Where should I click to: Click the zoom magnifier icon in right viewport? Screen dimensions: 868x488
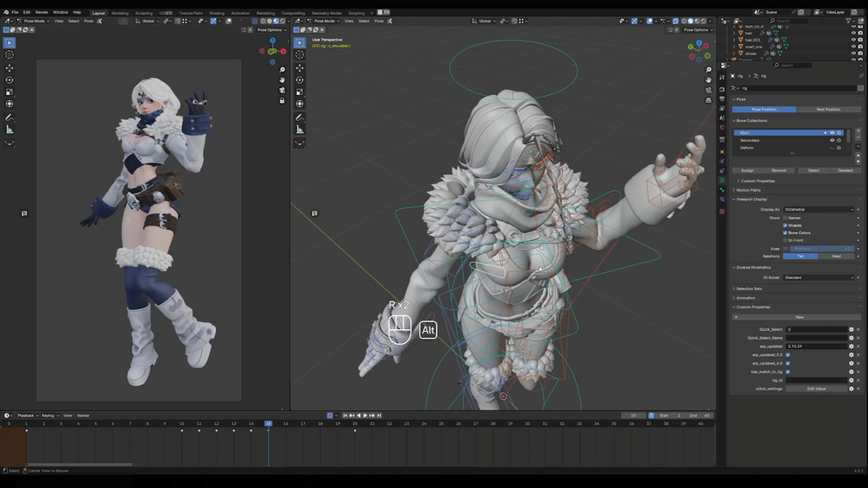(708, 70)
